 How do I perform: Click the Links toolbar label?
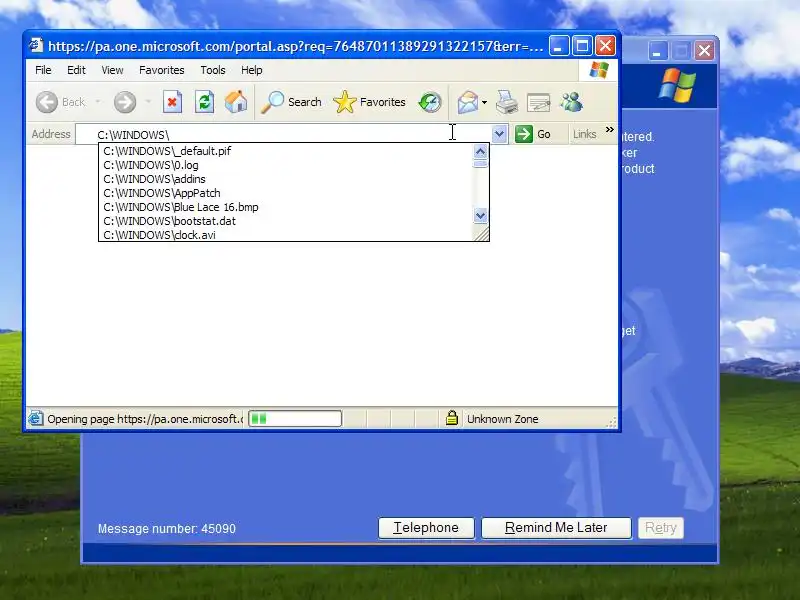pyautogui.click(x=584, y=134)
